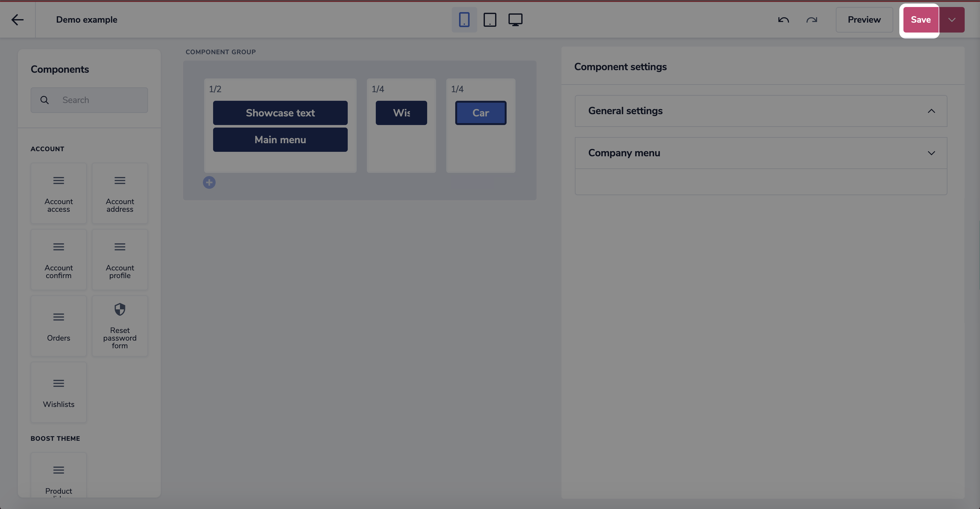Image resolution: width=980 pixels, height=509 pixels.
Task: Switch to desktop viewport preview
Action: tap(516, 19)
